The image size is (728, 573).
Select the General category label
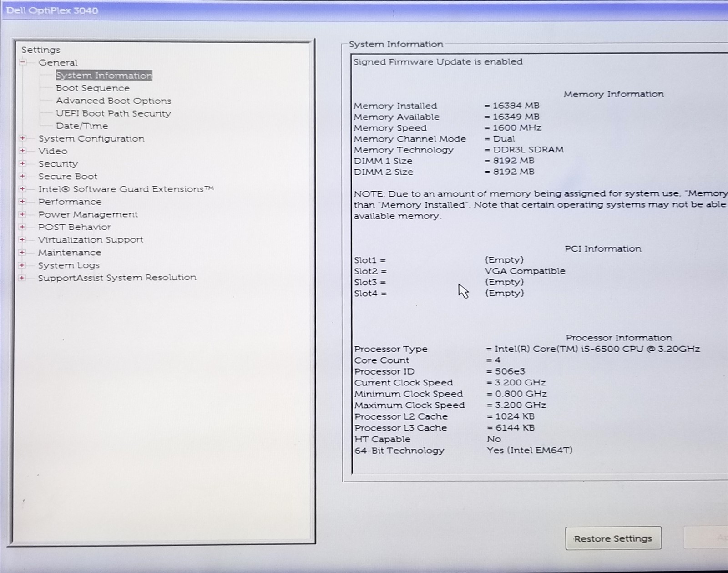58,62
